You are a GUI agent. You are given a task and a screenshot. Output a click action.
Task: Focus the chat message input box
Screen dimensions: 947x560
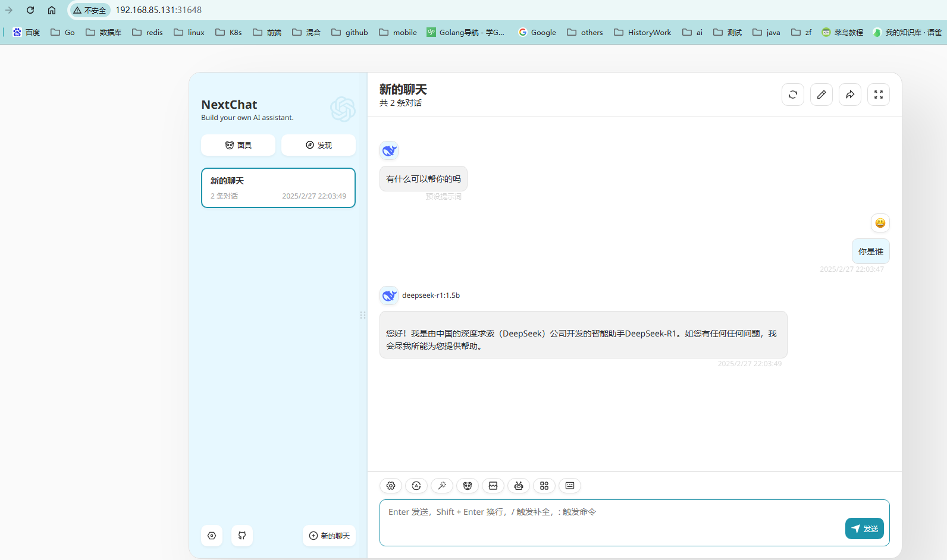point(635,523)
